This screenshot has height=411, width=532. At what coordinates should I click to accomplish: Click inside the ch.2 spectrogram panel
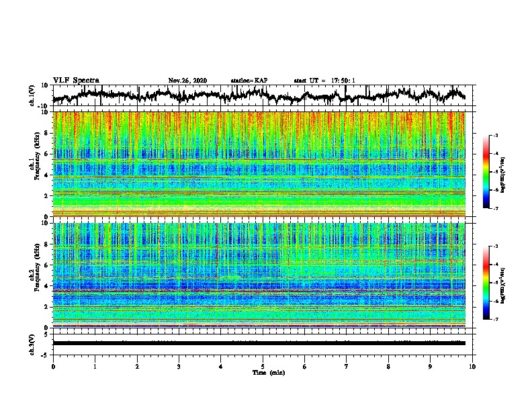tap(259, 275)
